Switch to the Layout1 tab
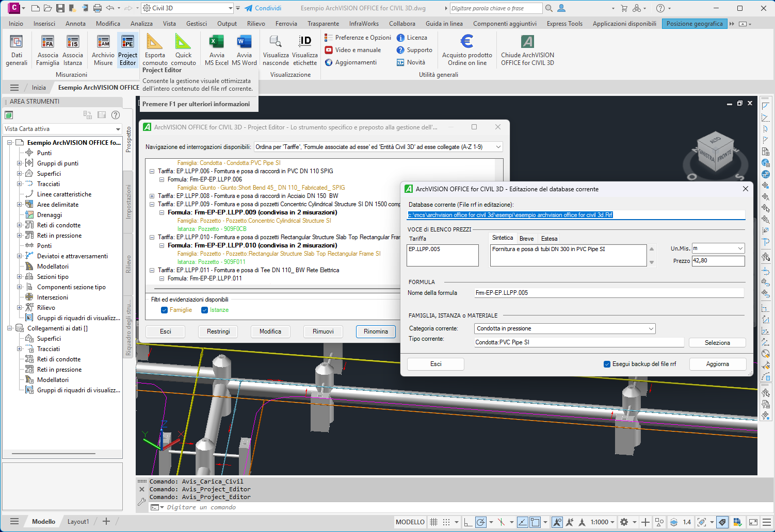The width and height of the screenshot is (775, 532). tap(78, 522)
